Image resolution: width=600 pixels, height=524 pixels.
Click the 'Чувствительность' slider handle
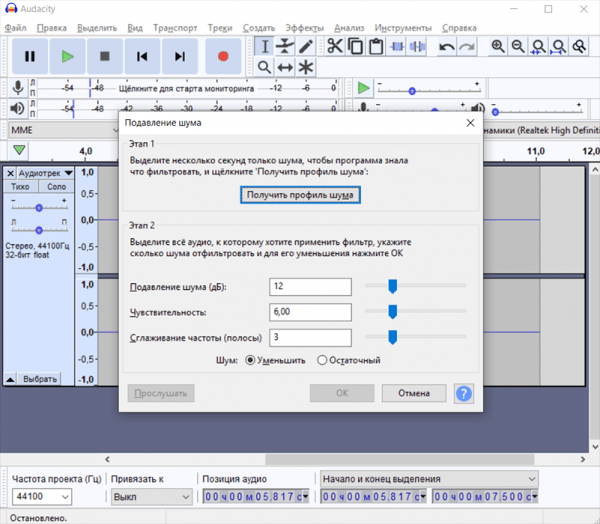coord(392,312)
